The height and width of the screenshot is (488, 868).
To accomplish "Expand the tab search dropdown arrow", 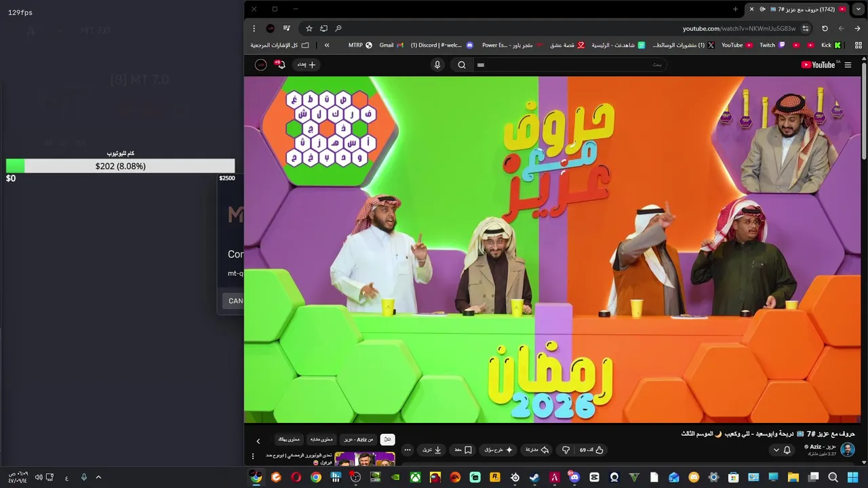I will pyautogui.click(x=858, y=9).
